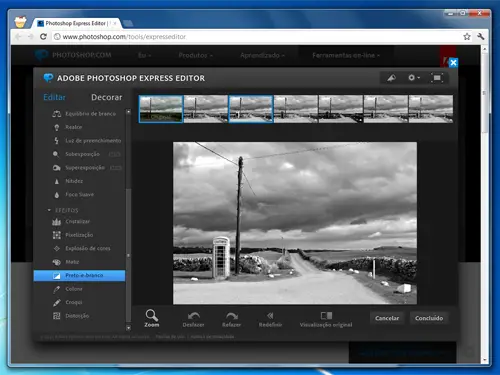The width and height of the screenshot is (500, 375).
Task: Switch editor to full screen mode
Action: 437,78
